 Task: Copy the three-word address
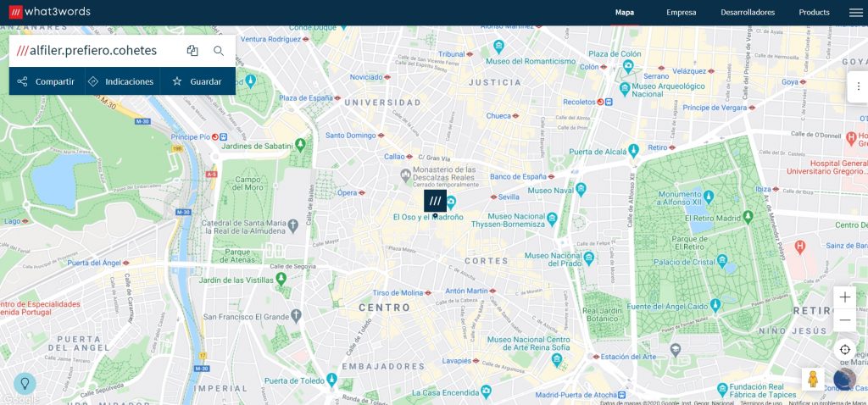click(x=192, y=51)
